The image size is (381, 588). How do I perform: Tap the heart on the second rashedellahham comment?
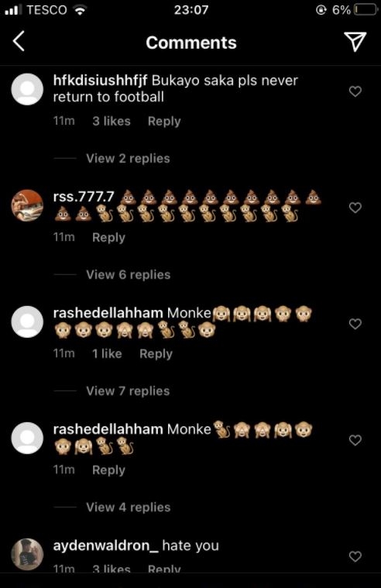click(355, 440)
